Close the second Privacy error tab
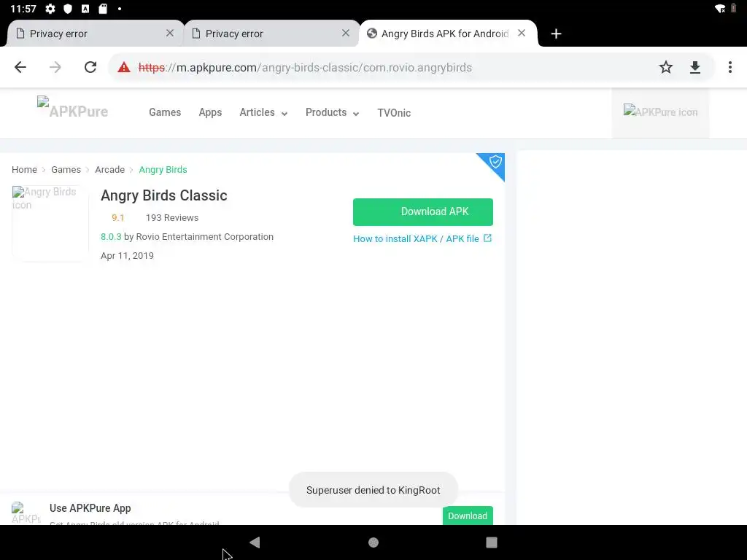The width and height of the screenshot is (747, 560). coord(346,33)
